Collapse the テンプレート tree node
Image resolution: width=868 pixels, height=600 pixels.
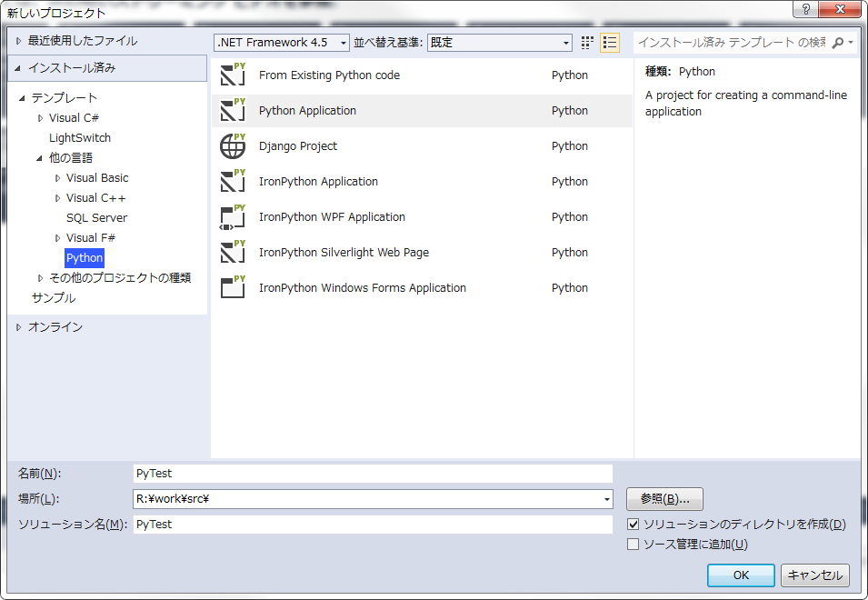(x=22, y=98)
